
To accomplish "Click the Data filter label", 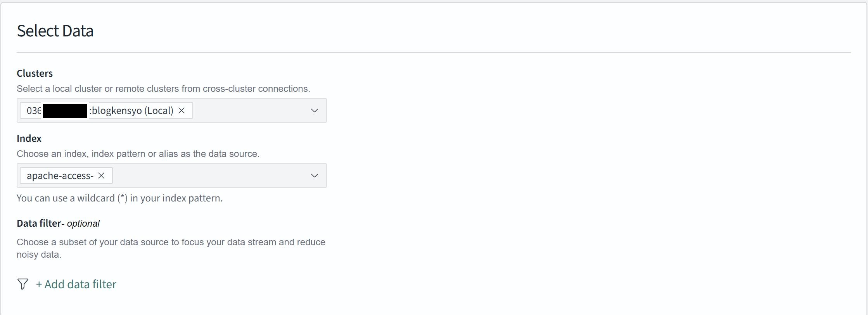I will (39, 223).
